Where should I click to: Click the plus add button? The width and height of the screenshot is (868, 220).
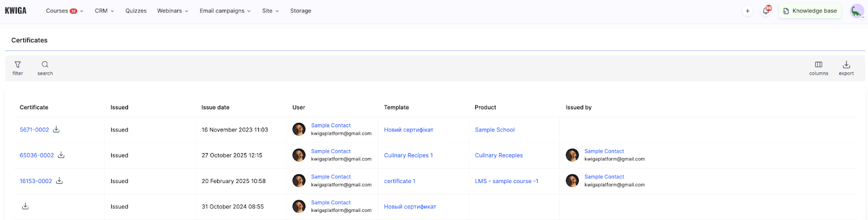point(748,11)
